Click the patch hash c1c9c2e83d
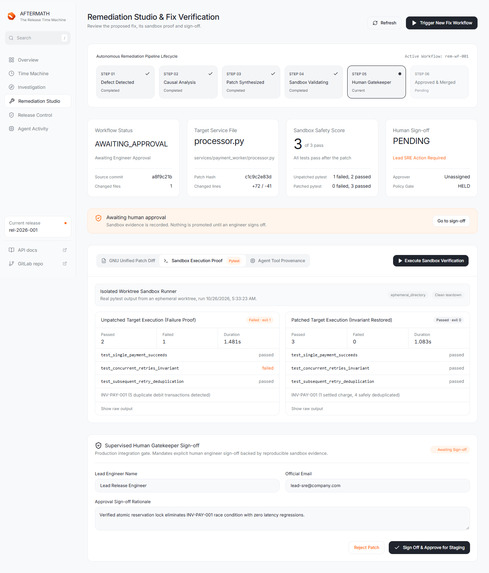The width and height of the screenshot is (489, 573). 258,177
